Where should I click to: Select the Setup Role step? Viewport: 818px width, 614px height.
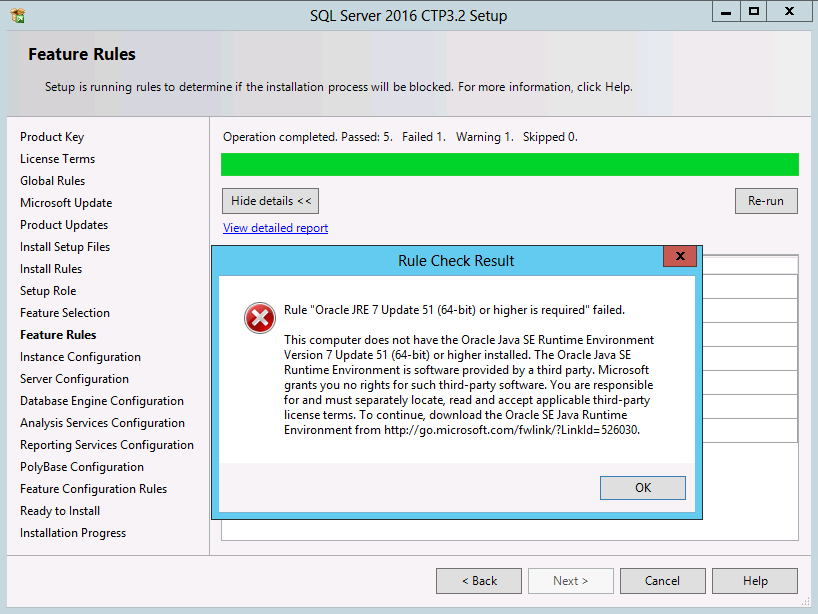point(48,291)
